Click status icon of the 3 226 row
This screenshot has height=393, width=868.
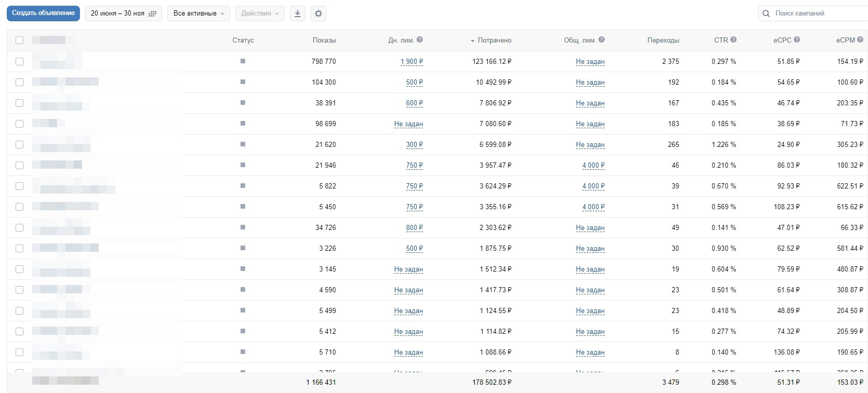[243, 248]
